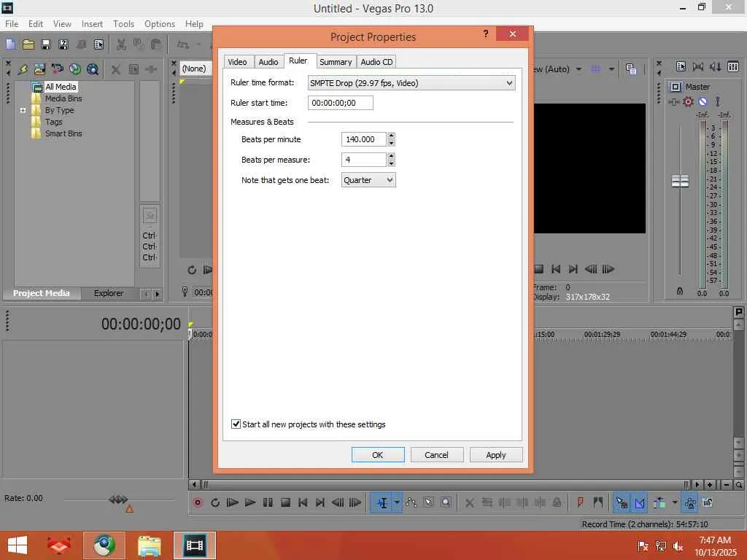
Task: Open the Insert menu
Action: pyautogui.click(x=92, y=24)
